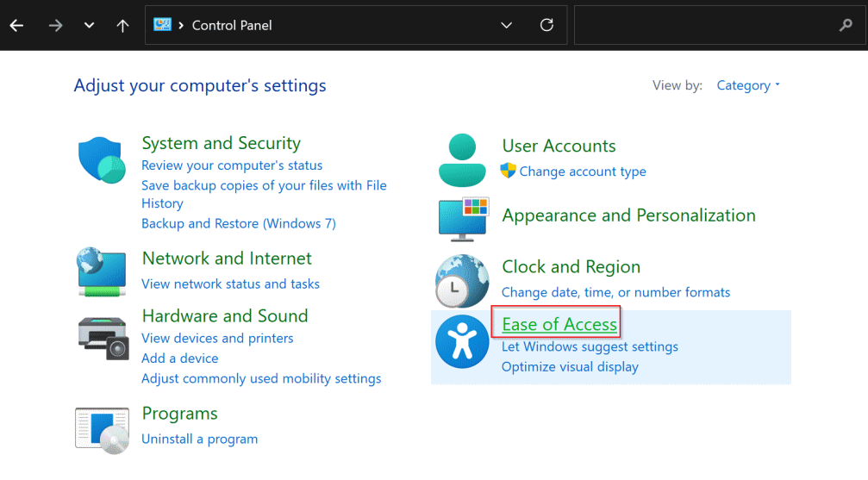
Task: Click the Clock and Region globe icon
Action: 462,281
